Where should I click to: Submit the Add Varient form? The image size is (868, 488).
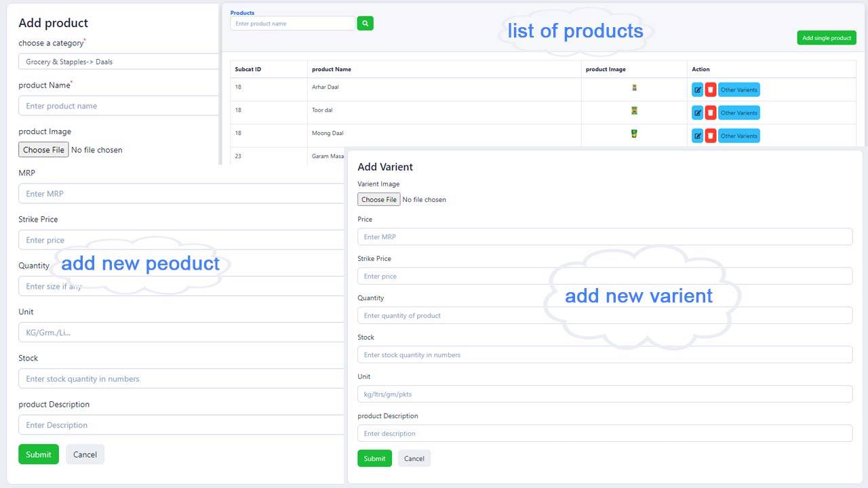(x=374, y=459)
